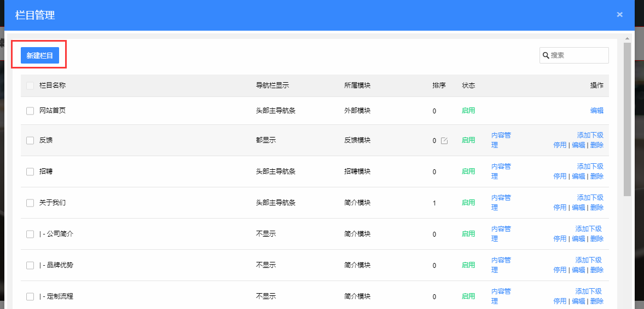Image resolution: width=644 pixels, height=309 pixels.
Task: Click 添加下级 in 品牌优势 row
Action: [x=589, y=260]
